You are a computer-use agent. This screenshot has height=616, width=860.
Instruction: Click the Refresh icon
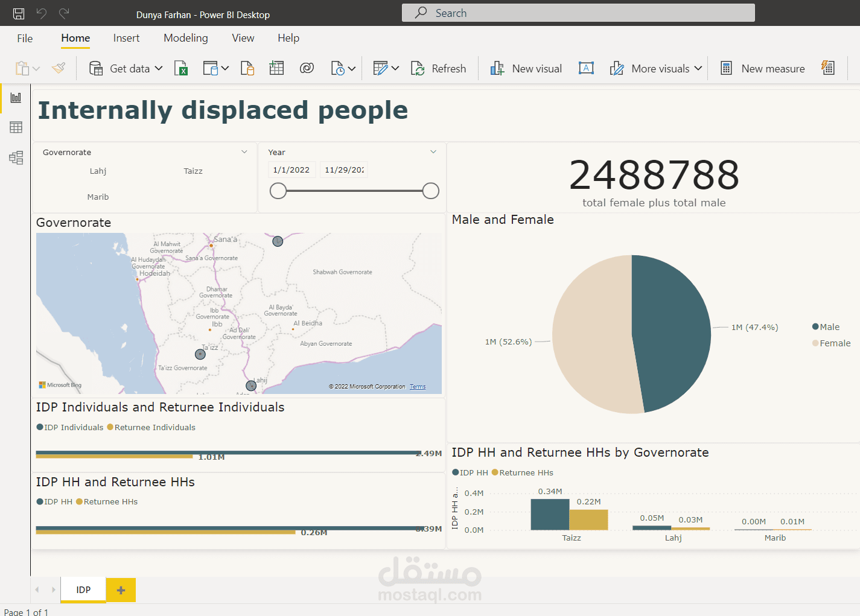click(418, 68)
